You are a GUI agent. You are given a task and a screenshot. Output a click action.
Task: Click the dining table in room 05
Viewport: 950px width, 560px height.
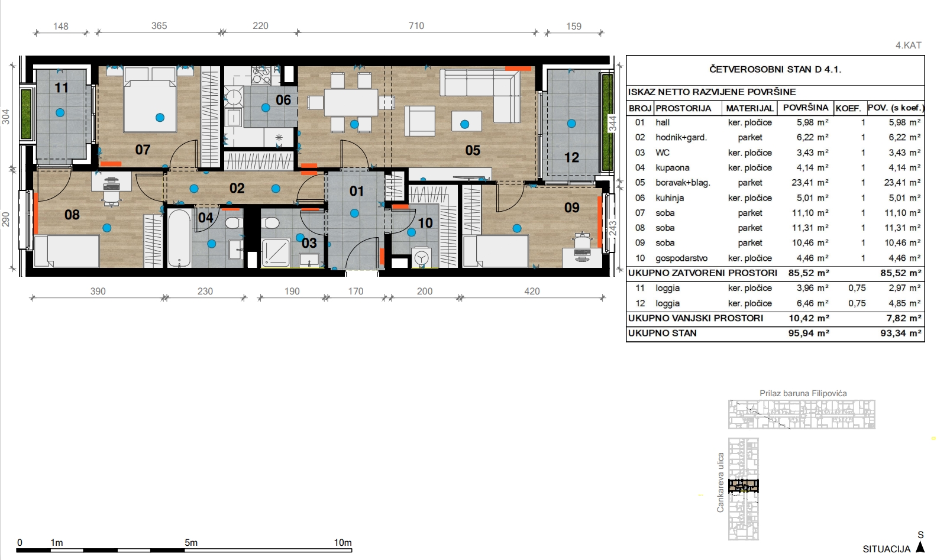point(350,102)
